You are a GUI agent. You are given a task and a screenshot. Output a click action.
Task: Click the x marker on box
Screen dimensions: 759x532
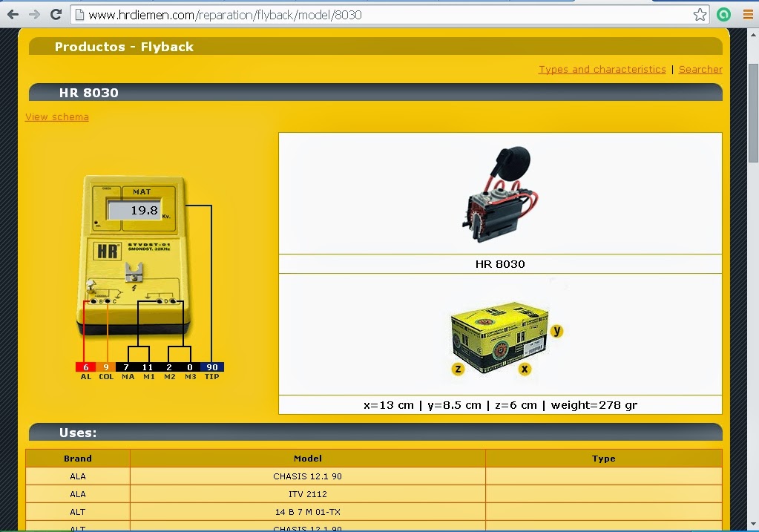pos(525,369)
